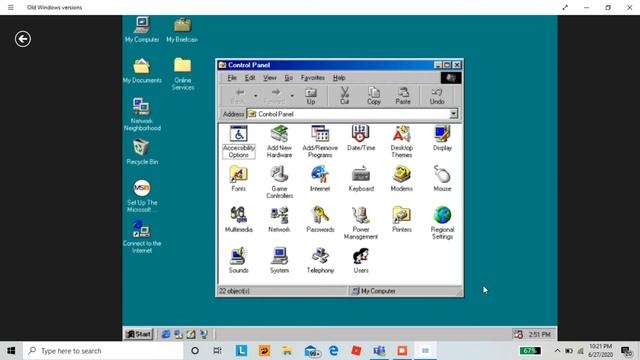Open the Display settings icon
The width and height of the screenshot is (640, 360).
[x=442, y=139]
